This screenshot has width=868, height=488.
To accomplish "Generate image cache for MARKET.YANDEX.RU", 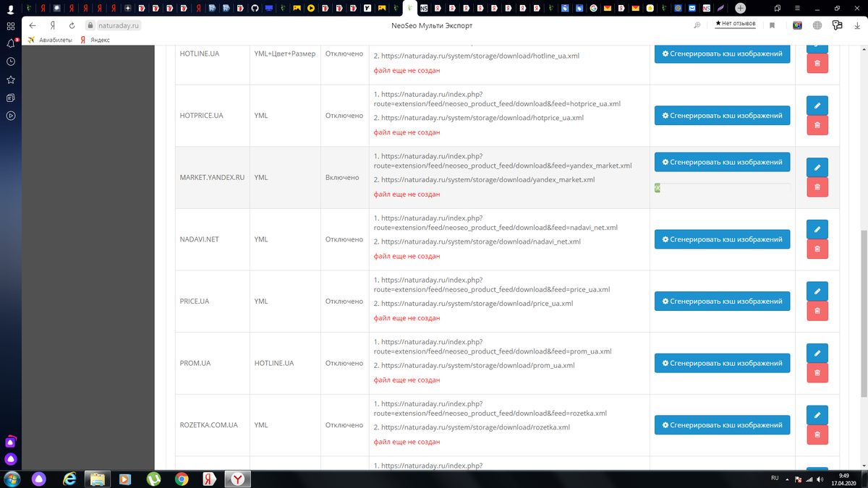I will click(x=722, y=163).
